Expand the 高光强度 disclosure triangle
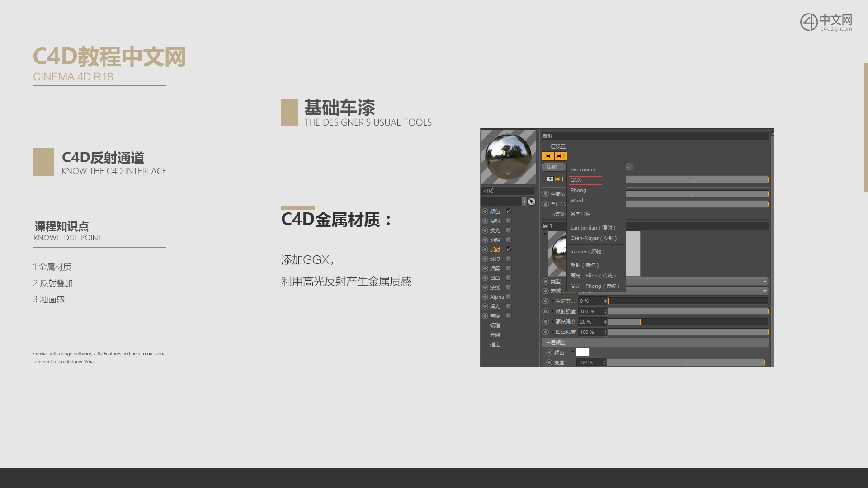Image resolution: width=868 pixels, height=488 pixels. tap(552, 322)
